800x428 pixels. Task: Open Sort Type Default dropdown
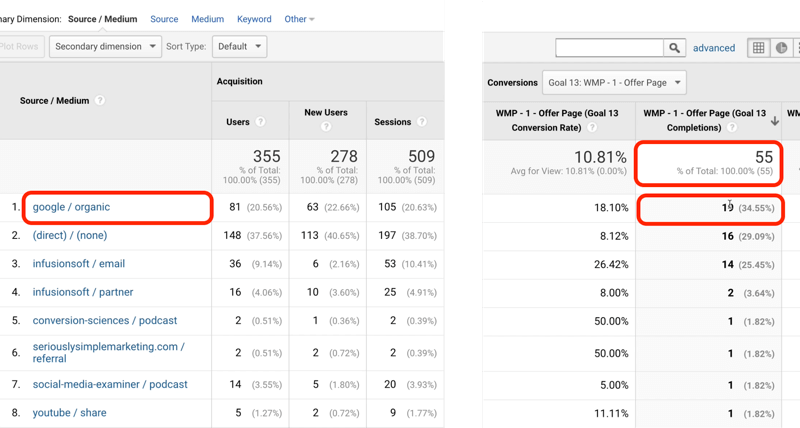[239, 46]
